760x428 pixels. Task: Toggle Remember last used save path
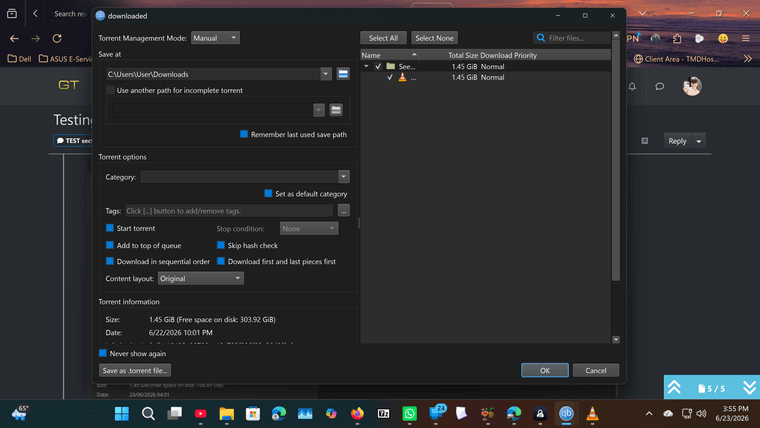click(244, 134)
